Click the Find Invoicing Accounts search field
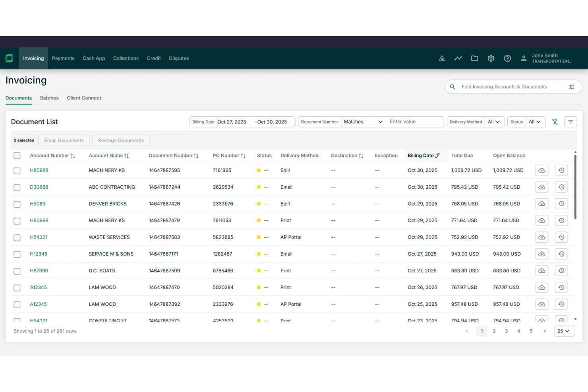Screen dimensions: 588x392 click(x=513, y=87)
